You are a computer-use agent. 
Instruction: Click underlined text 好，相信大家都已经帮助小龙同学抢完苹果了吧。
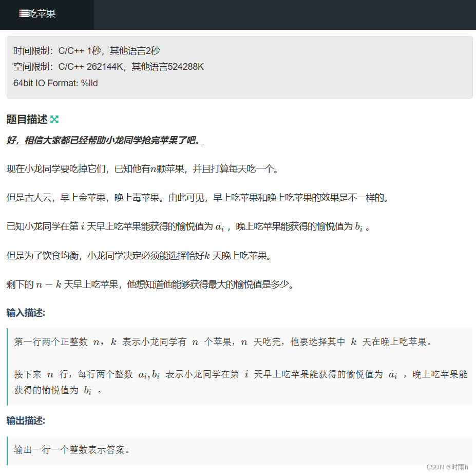(x=105, y=140)
